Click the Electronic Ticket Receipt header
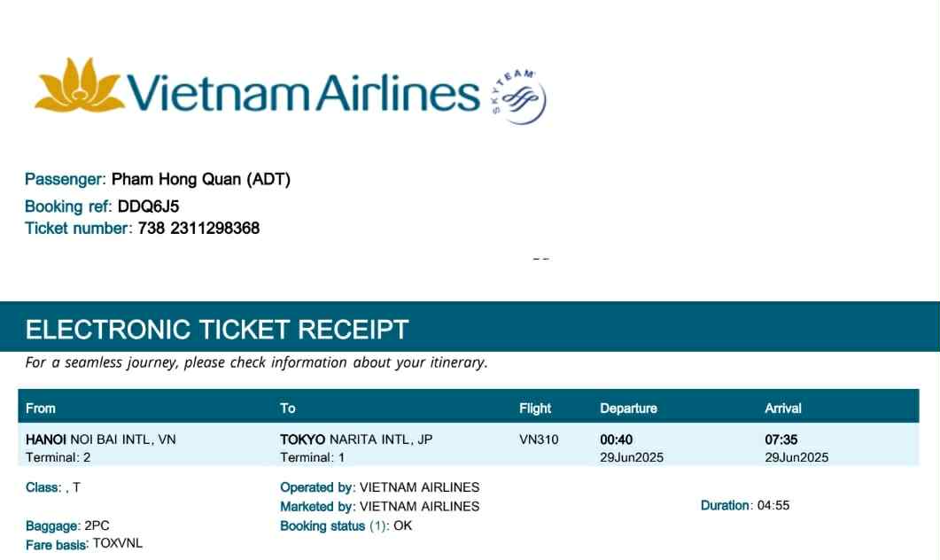Screen dimensions: 940x560 click(x=217, y=330)
